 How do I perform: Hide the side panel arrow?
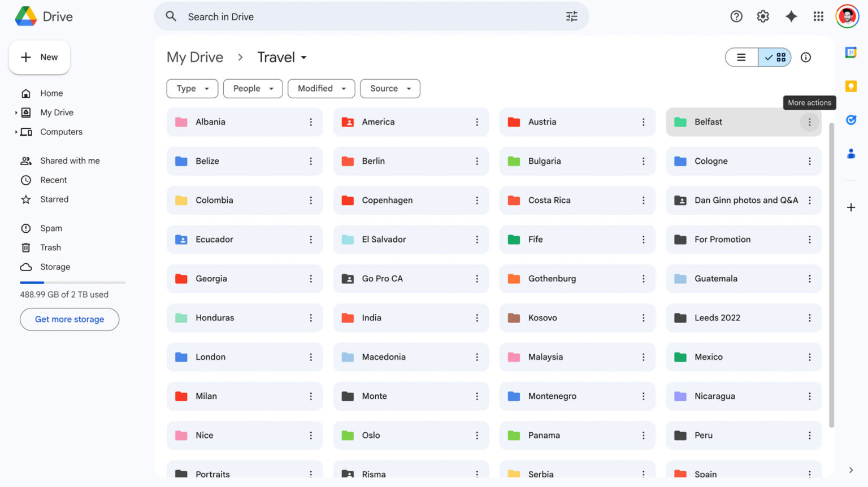click(851, 470)
